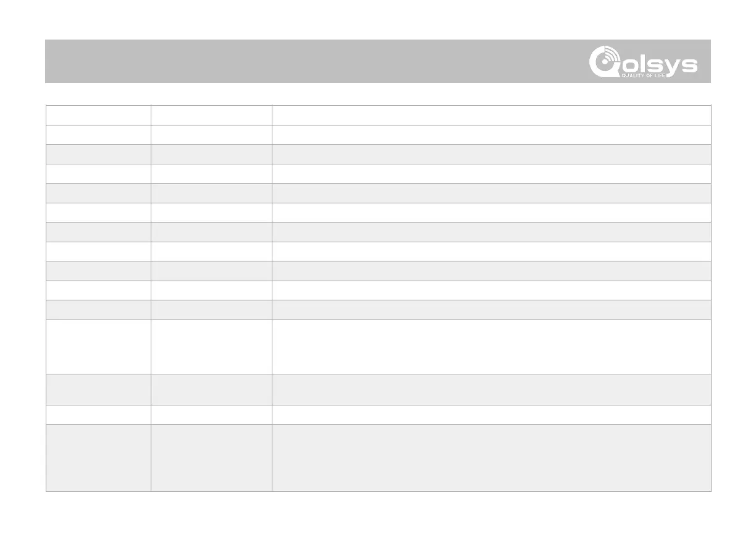Click the first-column cell in the bottom table row
756x534 pixels.
[x=98, y=458]
